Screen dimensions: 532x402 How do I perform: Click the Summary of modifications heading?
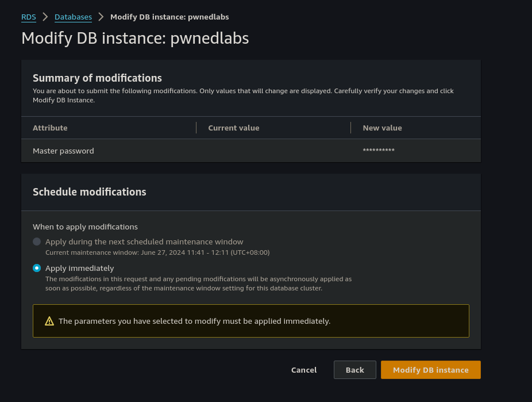point(97,78)
